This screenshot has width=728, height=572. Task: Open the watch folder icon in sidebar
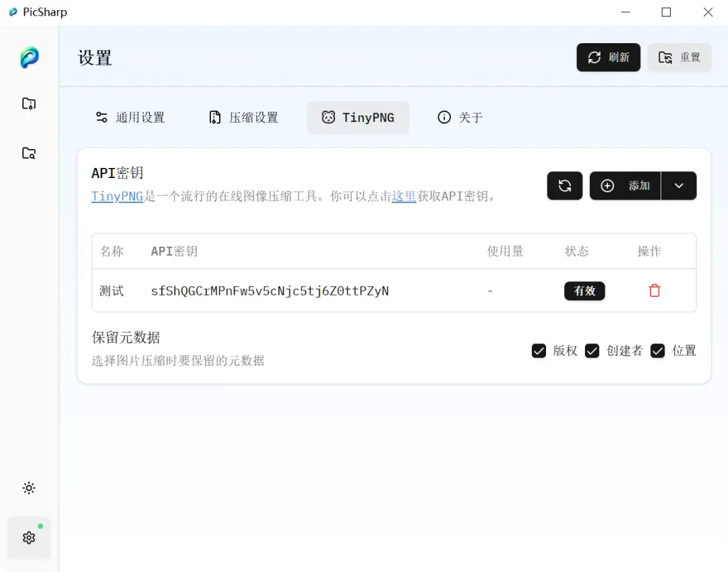tap(29, 153)
